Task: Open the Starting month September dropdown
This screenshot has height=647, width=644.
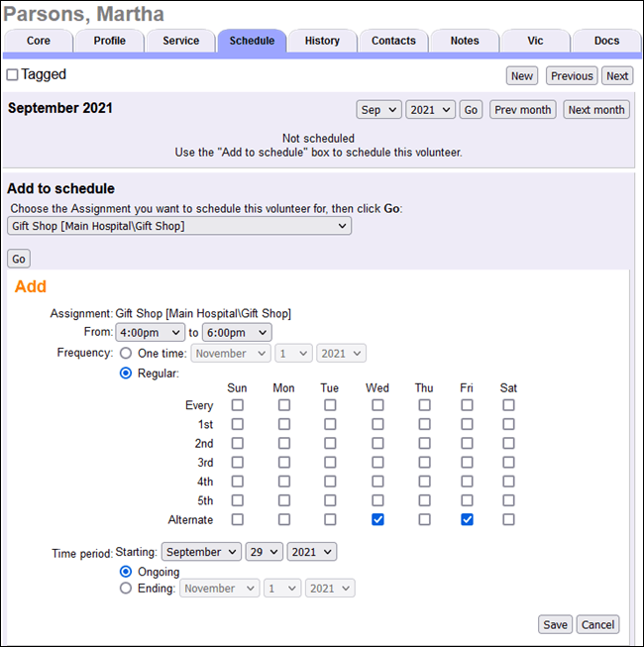Action: (x=202, y=552)
